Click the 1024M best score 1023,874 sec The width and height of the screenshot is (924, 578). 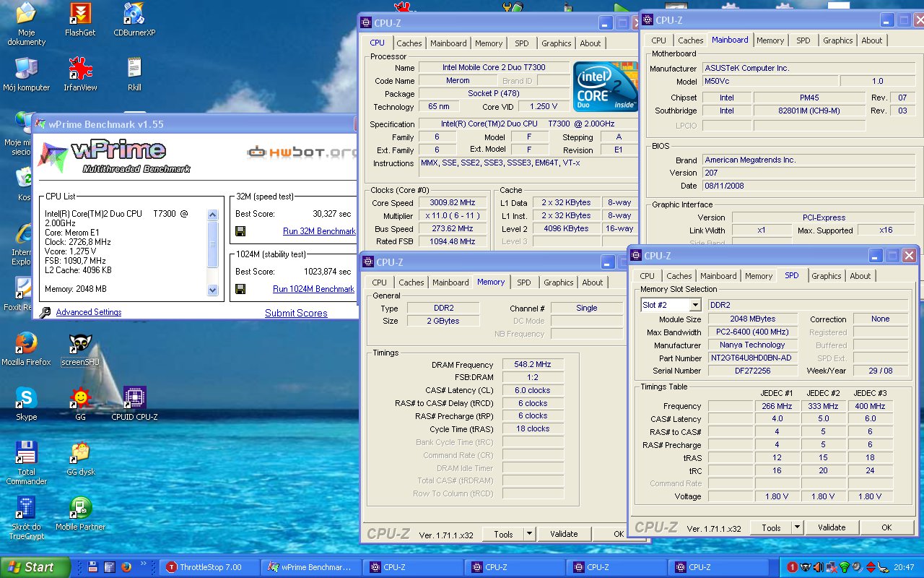tap(328, 272)
